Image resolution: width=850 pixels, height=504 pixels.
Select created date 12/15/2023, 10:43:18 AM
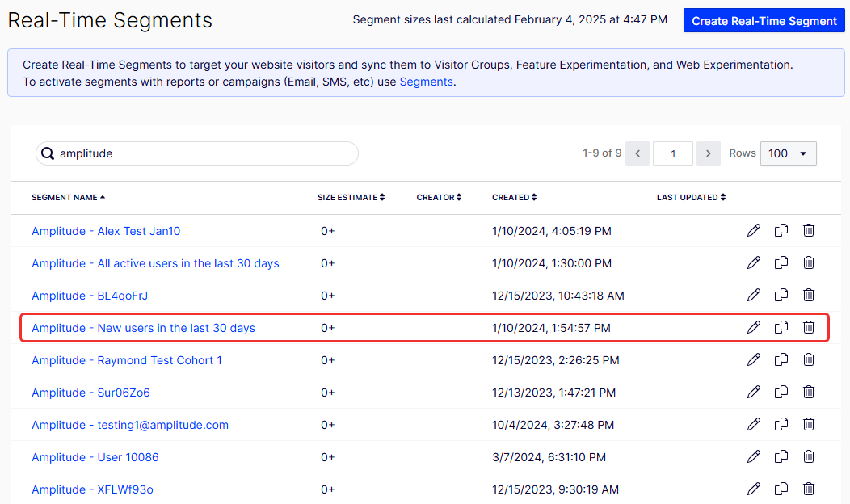coord(558,296)
